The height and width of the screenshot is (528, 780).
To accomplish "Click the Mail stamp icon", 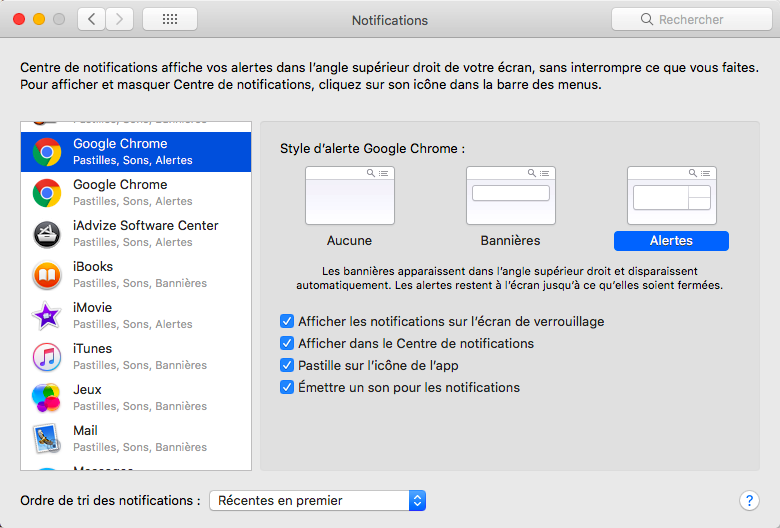I will click(47, 438).
